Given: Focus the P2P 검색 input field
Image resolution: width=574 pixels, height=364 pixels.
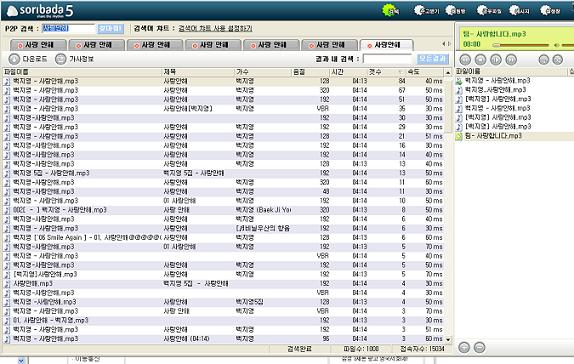Looking at the screenshot, I should [68, 29].
